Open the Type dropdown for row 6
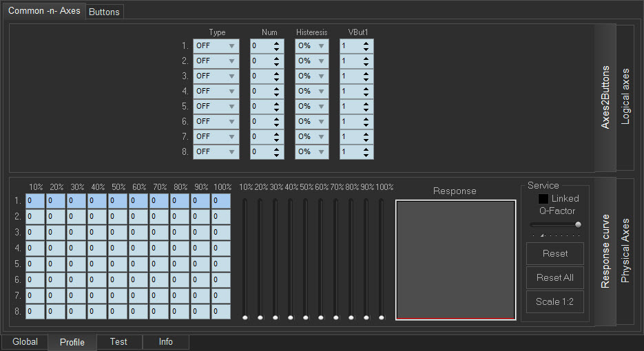Screen dimensions: 644x351 216,122
